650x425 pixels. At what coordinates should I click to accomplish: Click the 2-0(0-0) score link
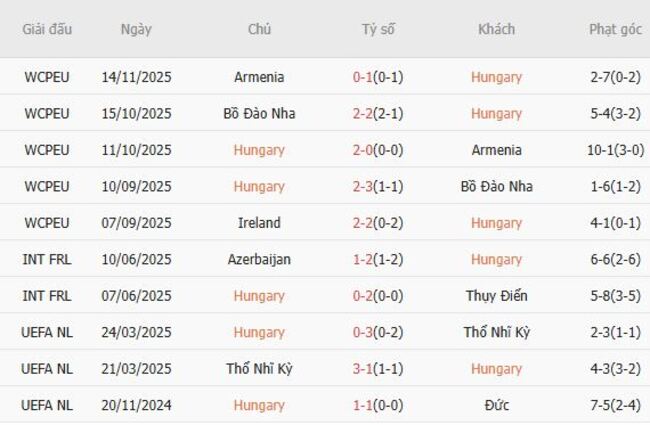pos(378,150)
